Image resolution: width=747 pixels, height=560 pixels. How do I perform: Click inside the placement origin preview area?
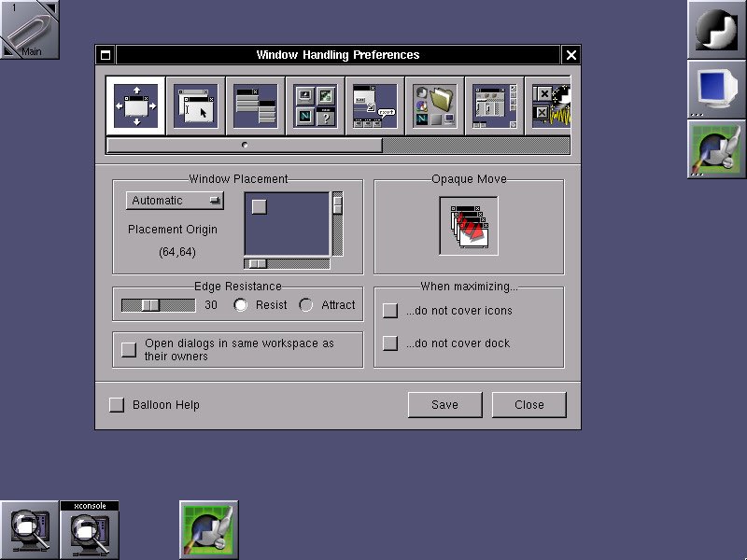click(x=289, y=224)
